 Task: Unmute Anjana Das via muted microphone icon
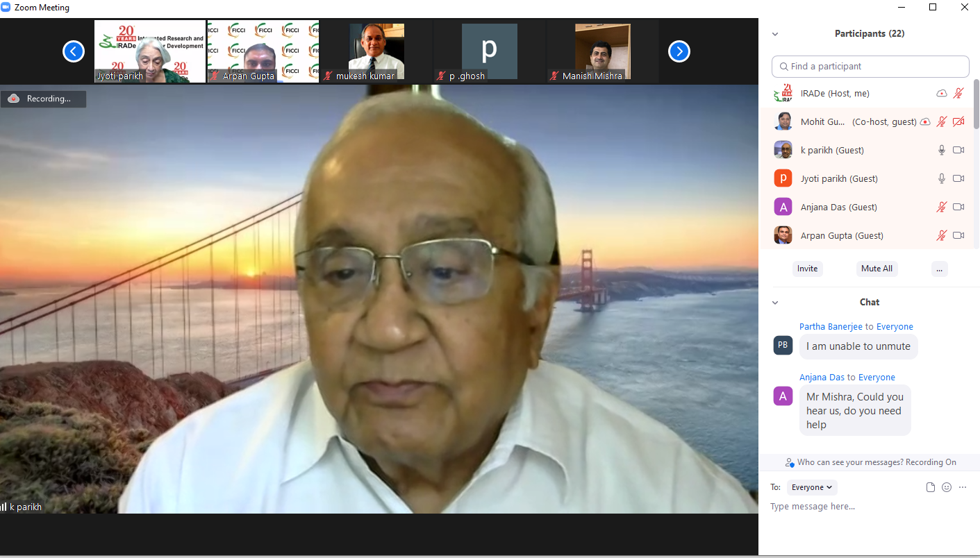942,207
